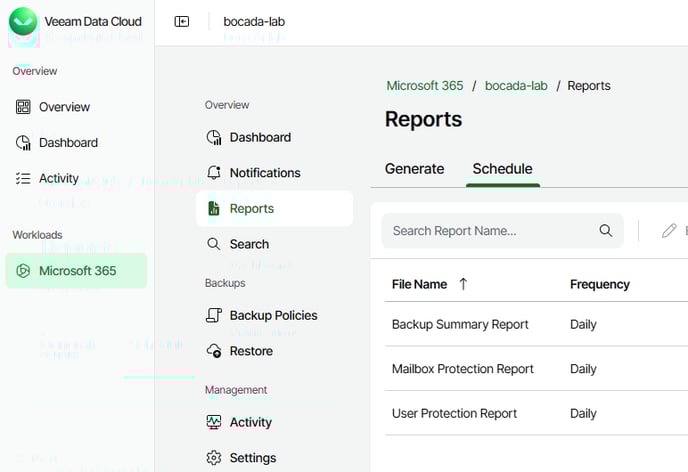Select the Backup Summary Report row
Viewport: 688px width, 472px height.
(x=460, y=324)
